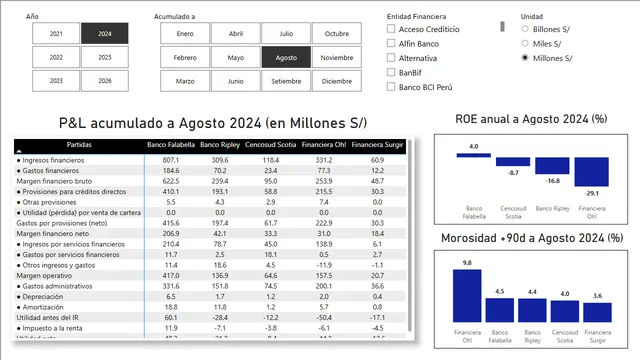
Task: Click the Otras provisiones row label
Action: (x=49, y=202)
